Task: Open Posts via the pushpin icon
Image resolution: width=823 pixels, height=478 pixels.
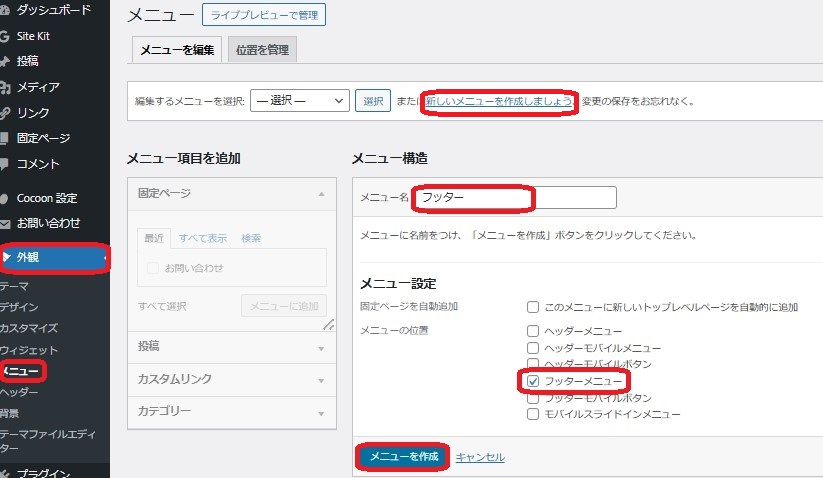Action: (x=5, y=61)
